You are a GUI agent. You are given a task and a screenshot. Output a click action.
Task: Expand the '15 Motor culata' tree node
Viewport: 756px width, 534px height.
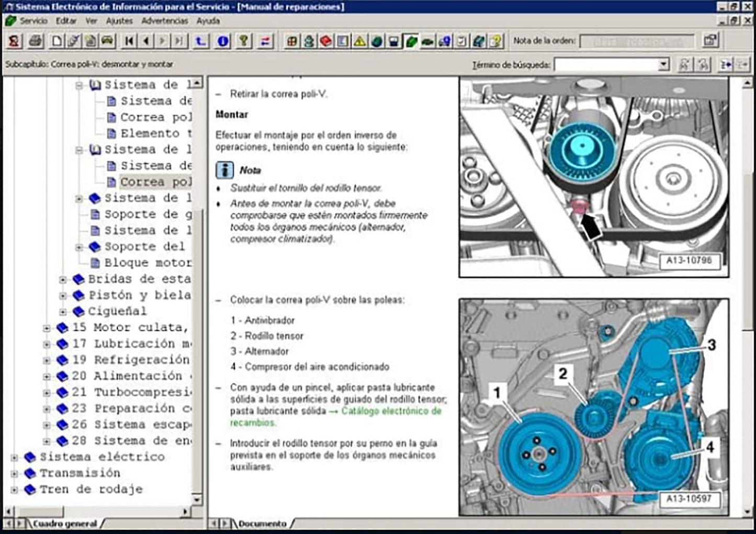[x=47, y=328]
